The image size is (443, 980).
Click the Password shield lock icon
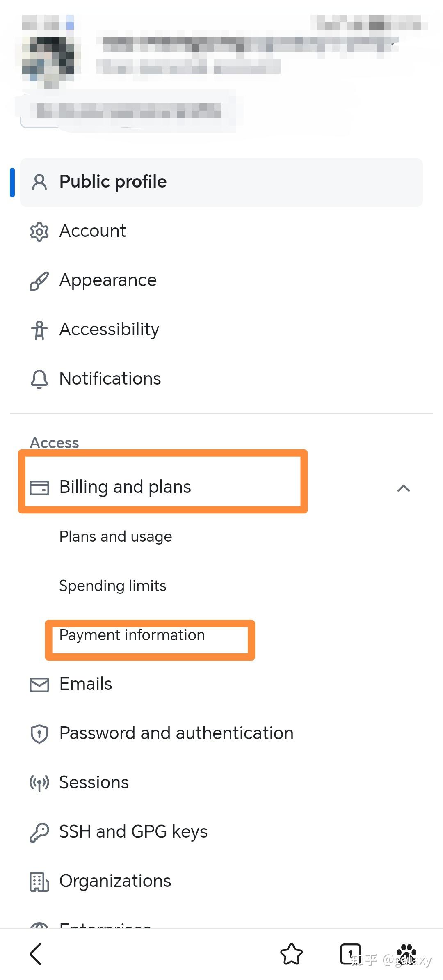(39, 734)
